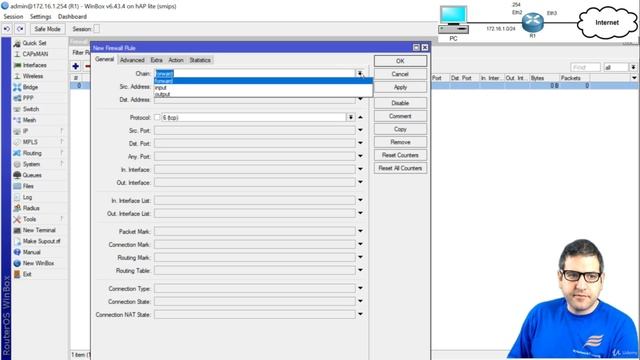
Task: Click Disable button
Action: (x=400, y=103)
